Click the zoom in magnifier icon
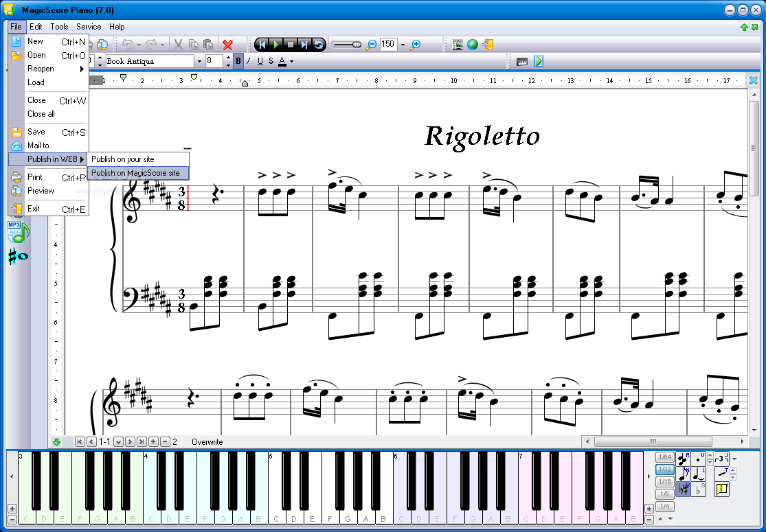Image resolution: width=766 pixels, height=532 pixels. click(415, 45)
